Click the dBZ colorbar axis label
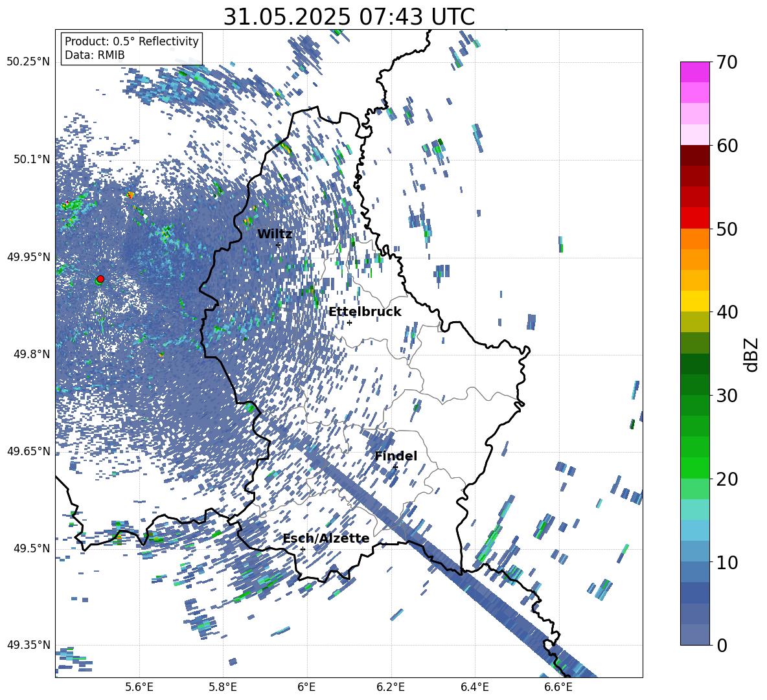Screen dimensions: 767x700 point(752,354)
